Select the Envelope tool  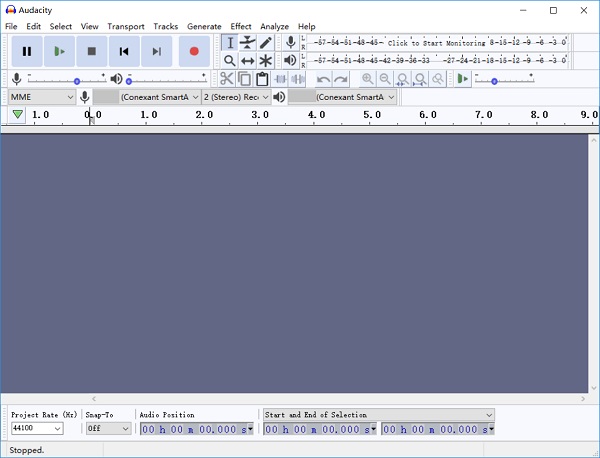pyautogui.click(x=248, y=42)
